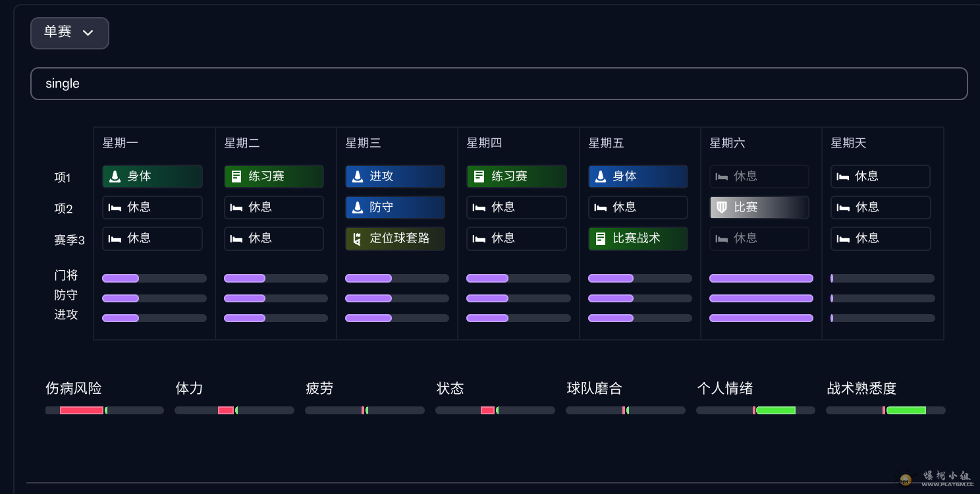Image resolution: width=980 pixels, height=494 pixels.
Task: Click cone icon on Wednesday 进攻 session
Action: [x=358, y=177]
